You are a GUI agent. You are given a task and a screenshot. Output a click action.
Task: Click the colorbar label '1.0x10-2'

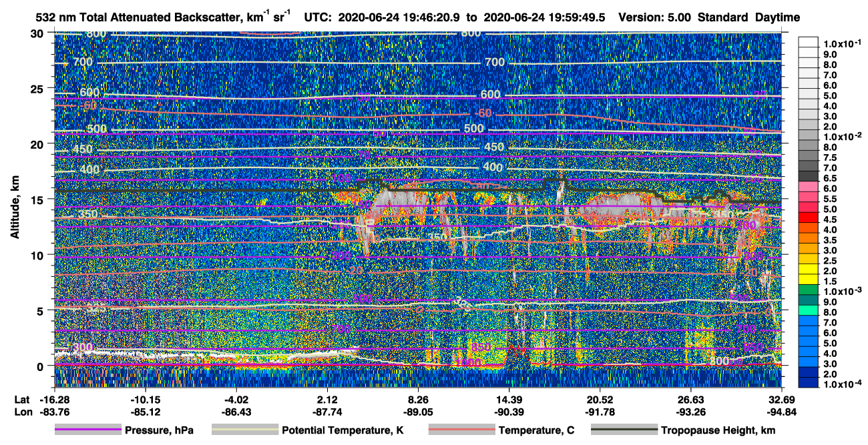843,136
